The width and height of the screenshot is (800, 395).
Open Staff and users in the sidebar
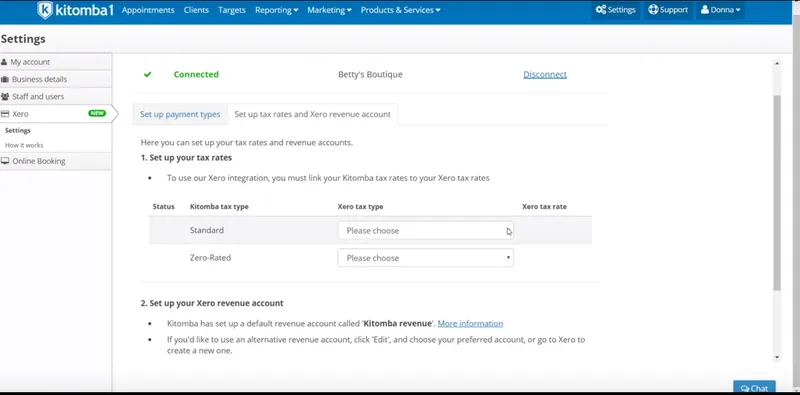click(56, 96)
